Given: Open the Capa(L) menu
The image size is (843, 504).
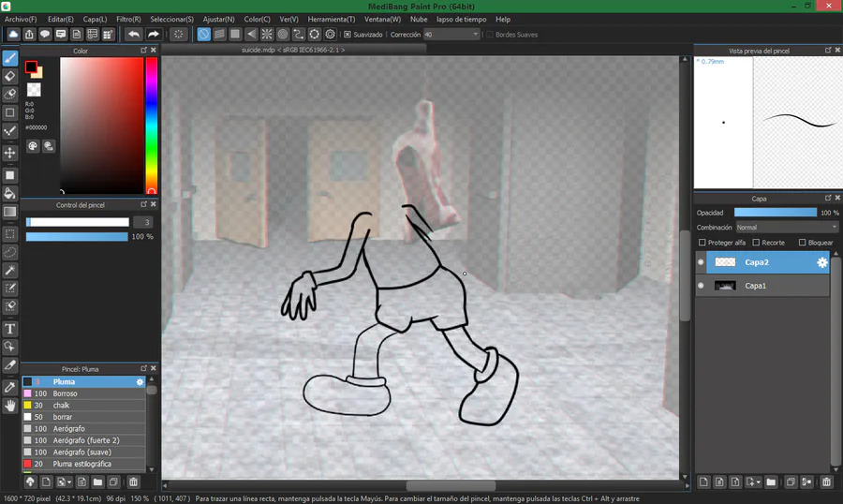Looking at the screenshot, I should coord(95,20).
